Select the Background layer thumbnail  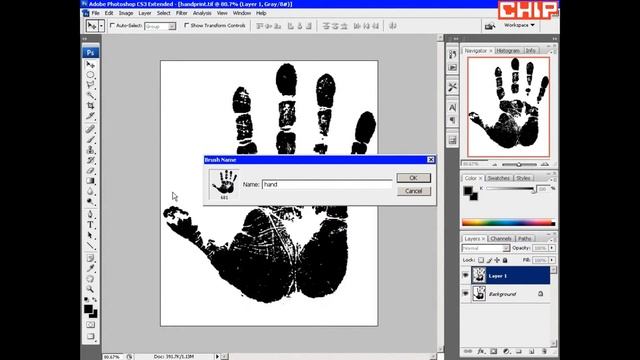479,293
